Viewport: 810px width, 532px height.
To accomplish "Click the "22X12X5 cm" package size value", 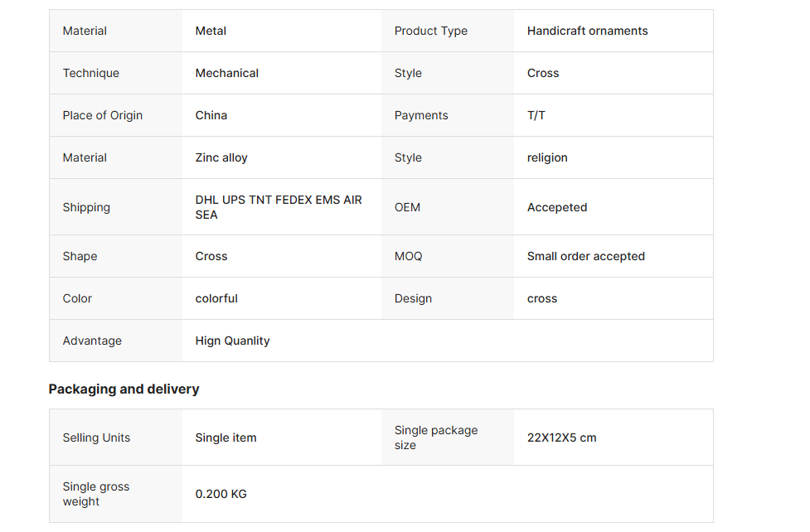I will [x=561, y=438].
